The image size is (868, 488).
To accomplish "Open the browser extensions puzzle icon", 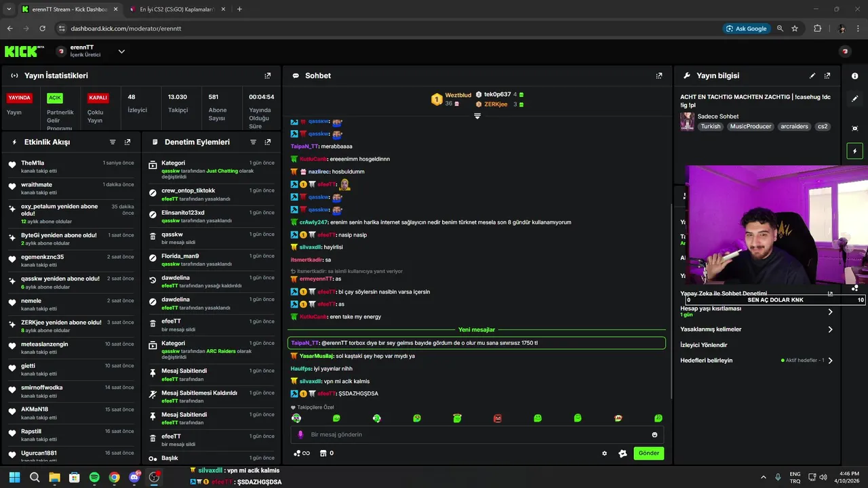I will (x=817, y=28).
